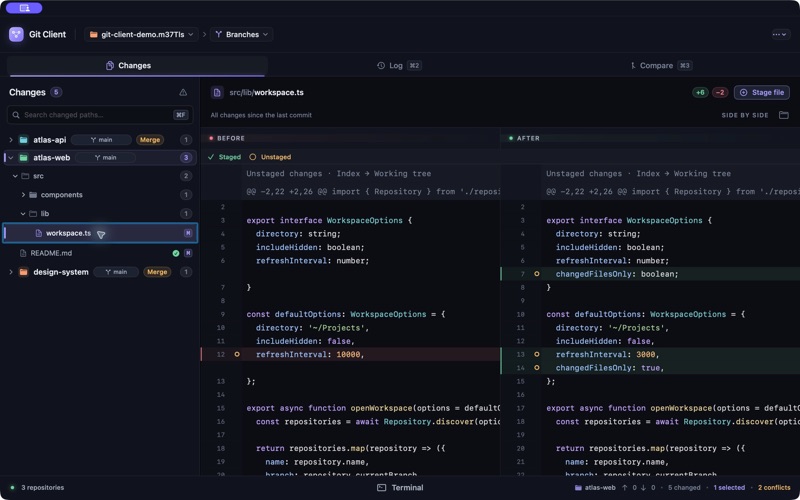Click the main branch pill on design-system

116,272
